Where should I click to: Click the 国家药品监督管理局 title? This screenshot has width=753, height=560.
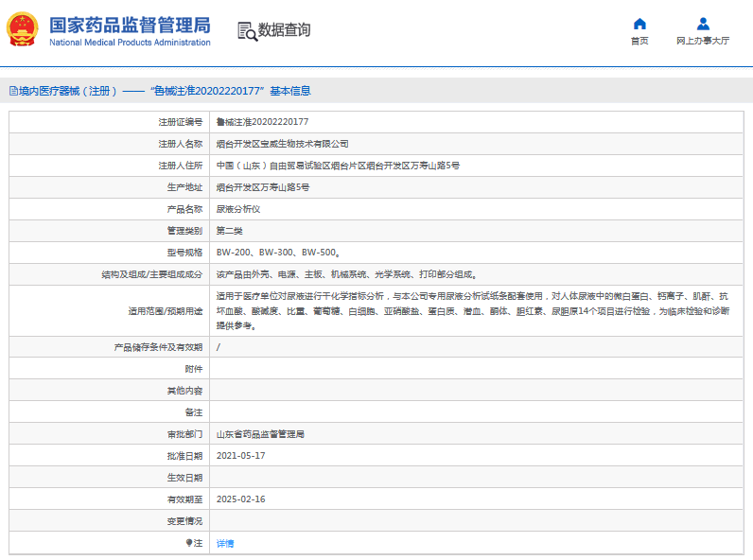pyautogui.click(x=130, y=25)
